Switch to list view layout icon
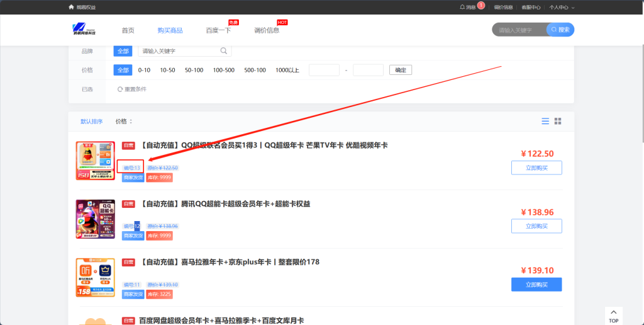 point(545,121)
